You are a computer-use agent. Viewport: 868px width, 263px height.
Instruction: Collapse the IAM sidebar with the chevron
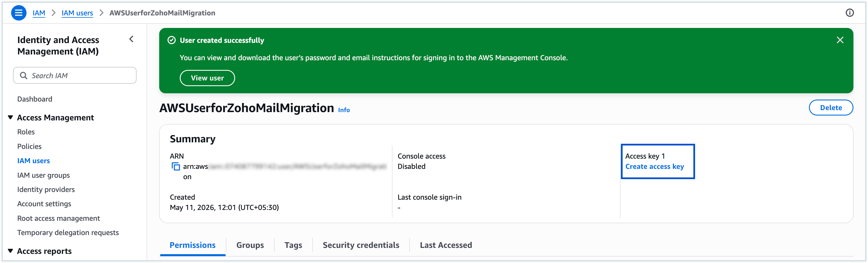tap(132, 39)
